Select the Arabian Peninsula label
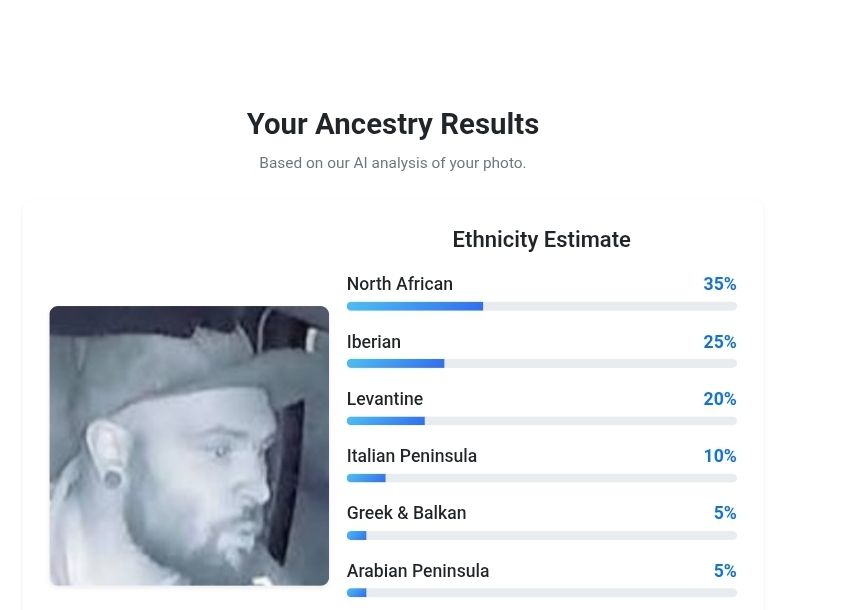This screenshot has width=841, height=610. 418,571
